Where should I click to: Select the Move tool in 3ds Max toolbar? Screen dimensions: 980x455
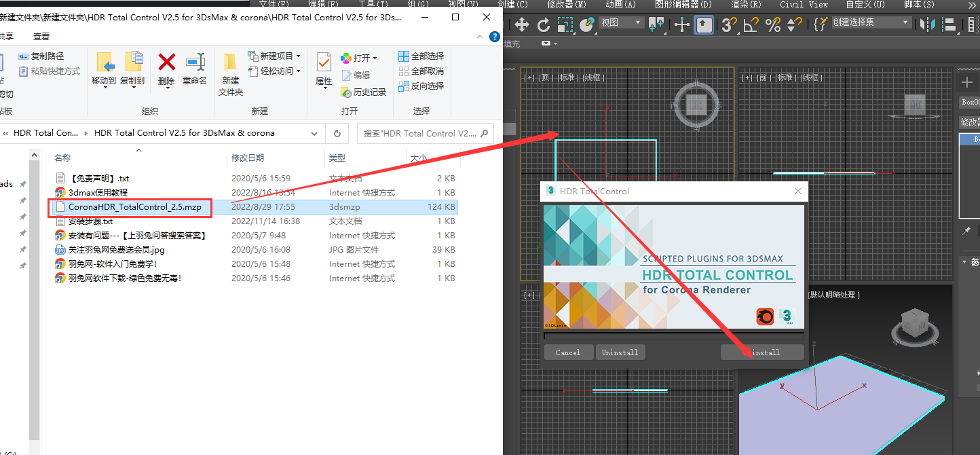coord(521,25)
